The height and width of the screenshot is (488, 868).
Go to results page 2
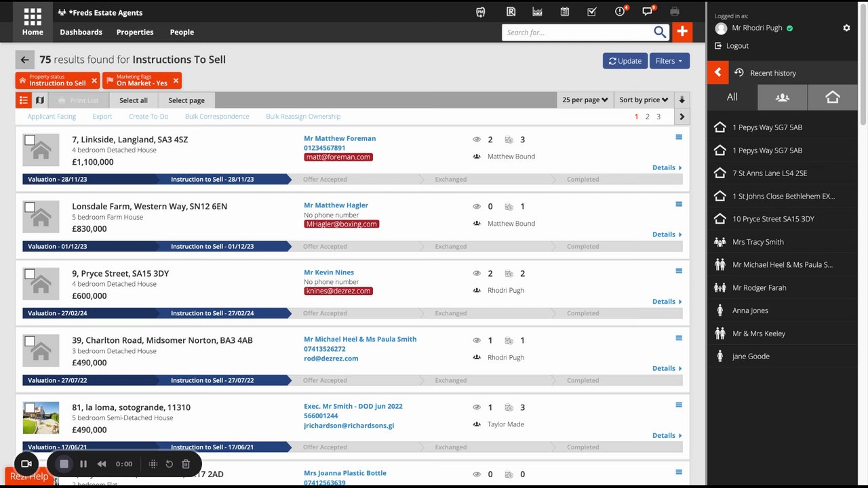[x=648, y=117]
